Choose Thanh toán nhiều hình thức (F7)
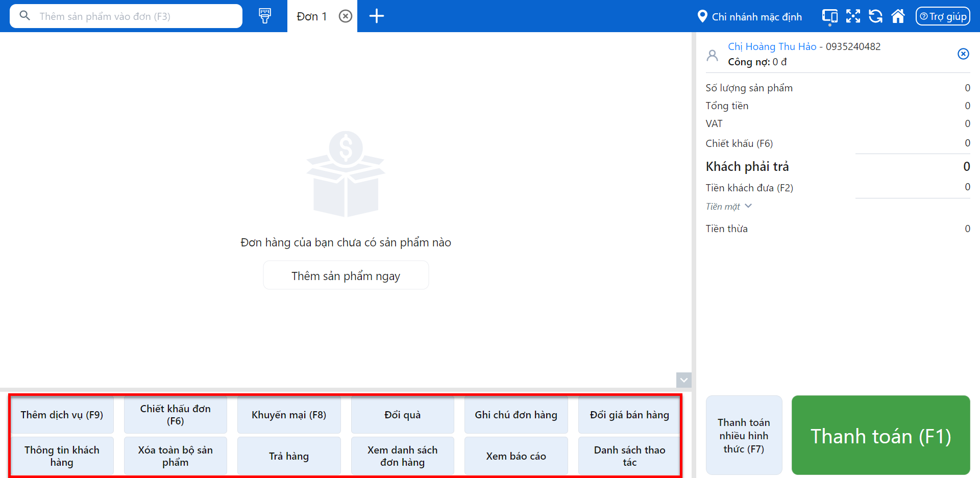Image resolution: width=980 pixels, height=478 pixels. (x=744, y=435)
